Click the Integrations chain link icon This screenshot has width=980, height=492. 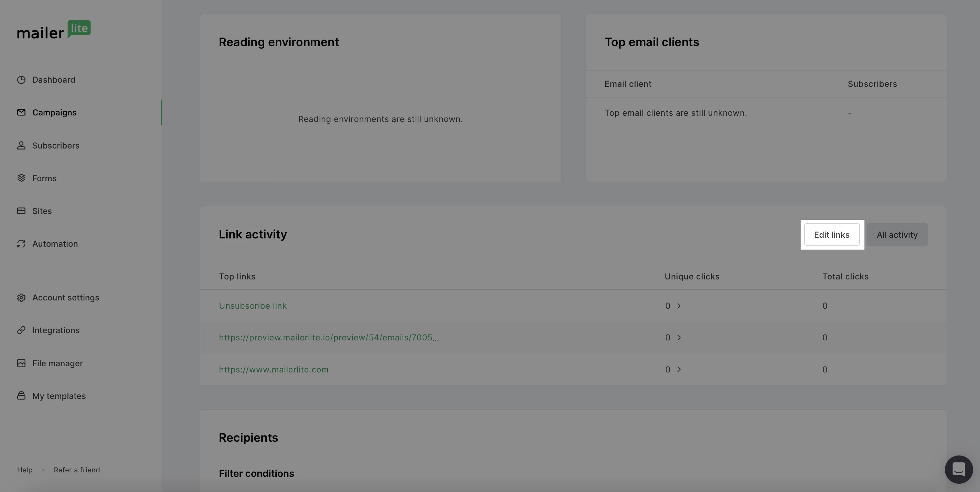click(x=21, y=330)
